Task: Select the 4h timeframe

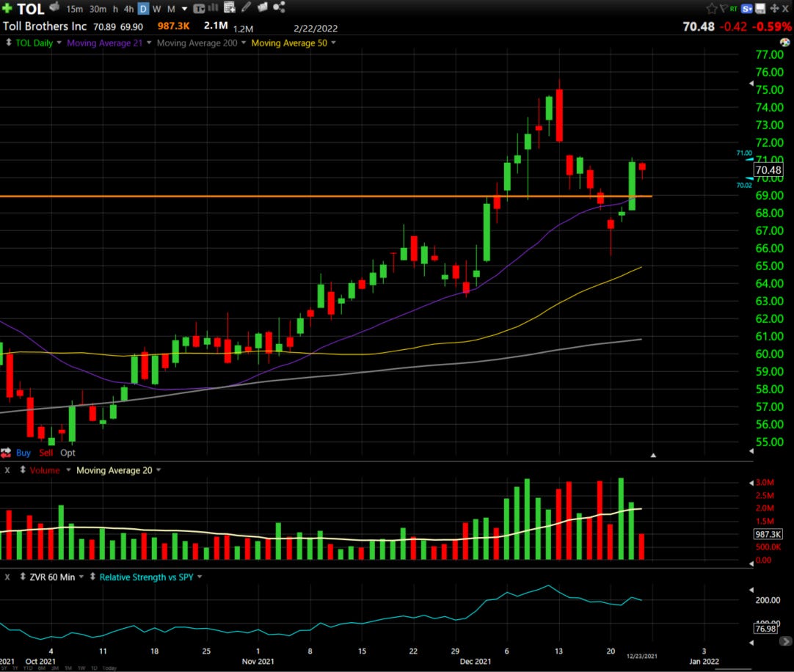Action: click(128, 9)
